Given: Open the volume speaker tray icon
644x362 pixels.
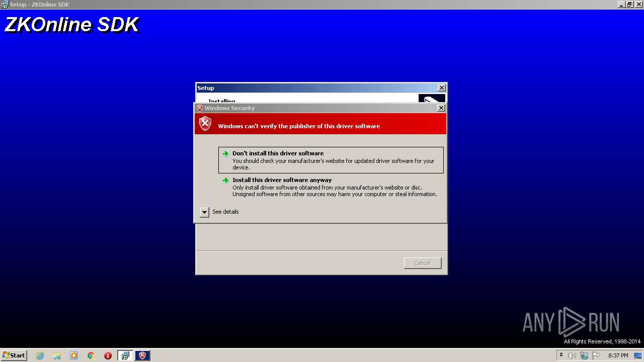Looking at the screenshot, I should click(x=572, y=355).
